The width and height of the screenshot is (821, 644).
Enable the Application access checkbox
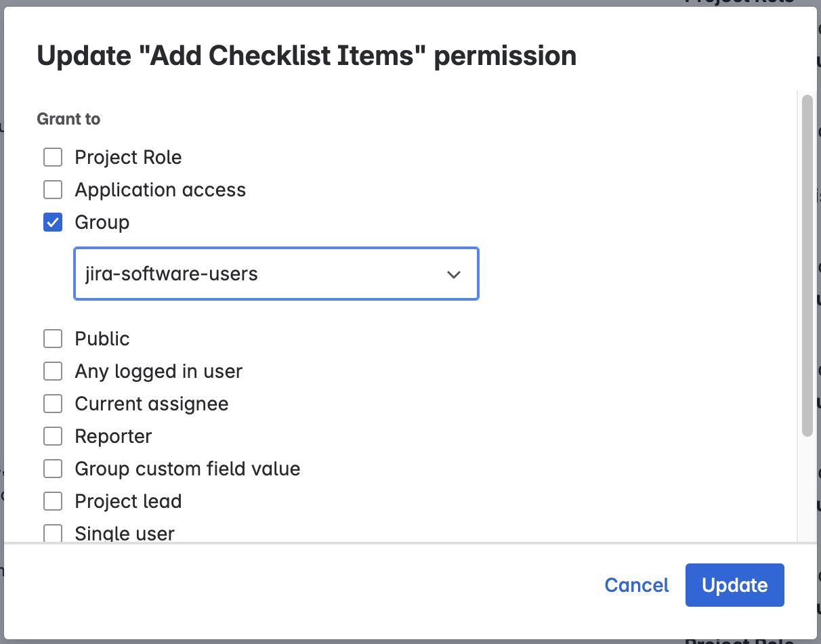pyautogui.click(x=53, y=190)
